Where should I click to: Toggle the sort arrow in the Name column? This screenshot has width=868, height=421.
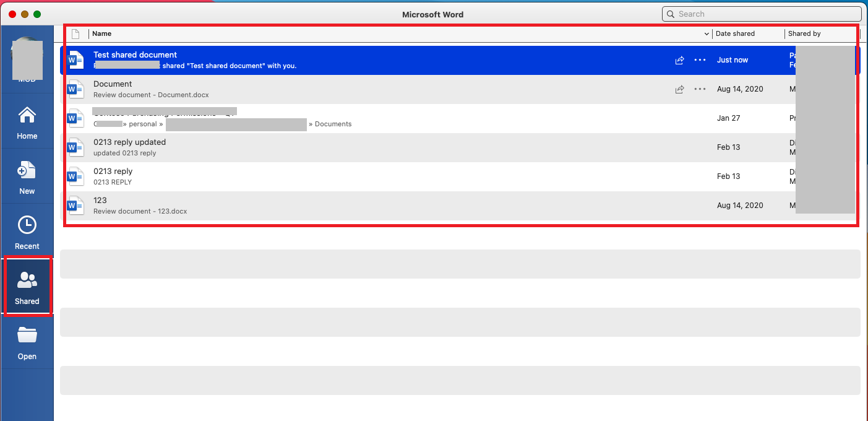[707, 33]
